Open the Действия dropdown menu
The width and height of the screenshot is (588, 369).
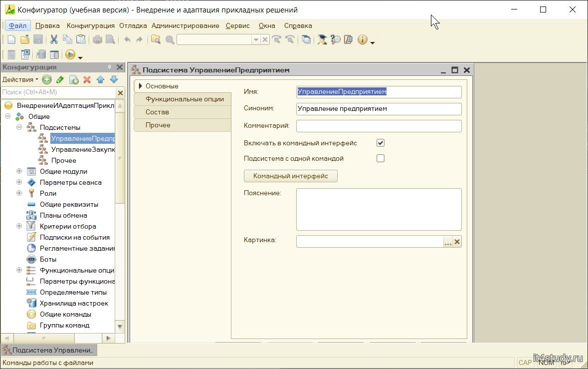(20, 79)
